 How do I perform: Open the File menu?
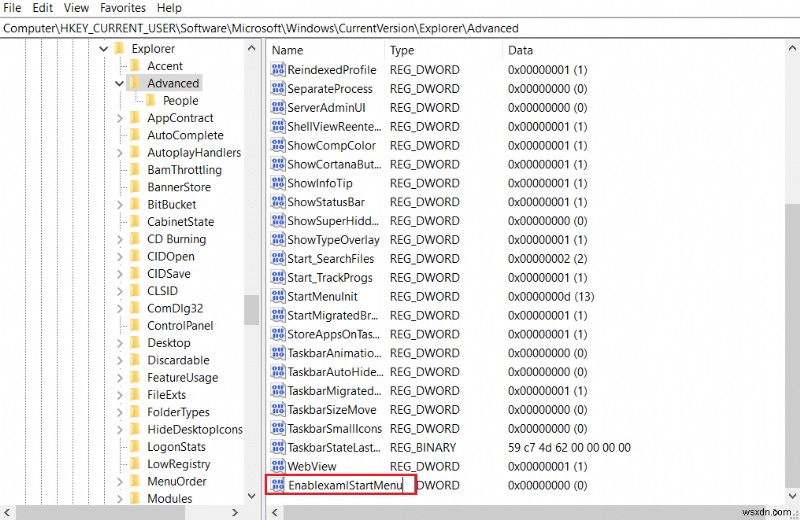coord(12,8)
